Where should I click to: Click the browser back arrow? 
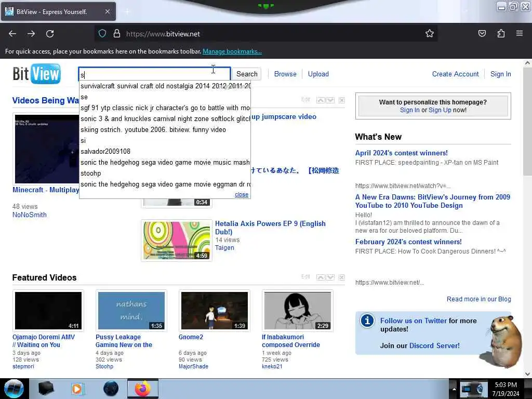coord(12,34)
